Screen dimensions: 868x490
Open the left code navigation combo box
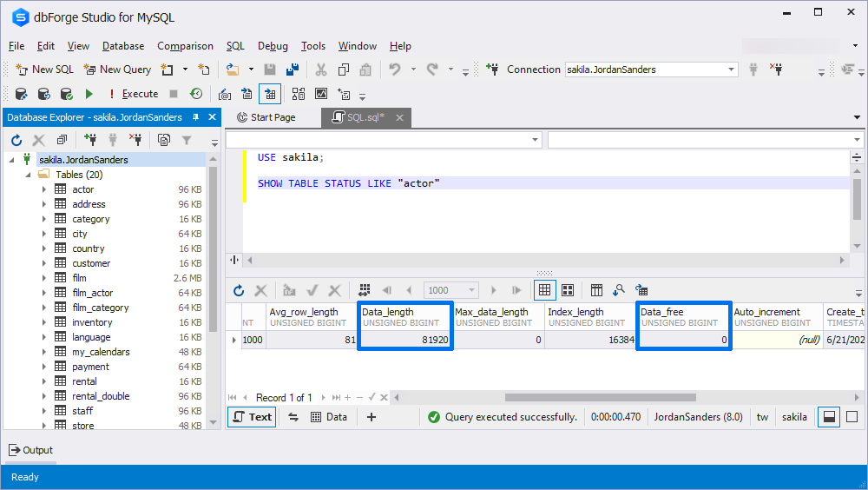click(384, 140)
